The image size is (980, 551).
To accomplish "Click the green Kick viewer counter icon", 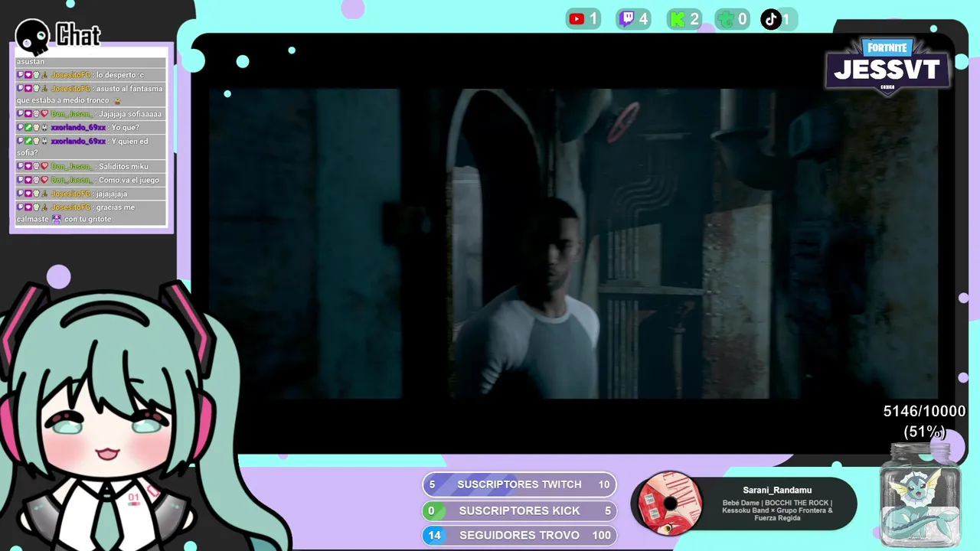I will pos(678,19).
